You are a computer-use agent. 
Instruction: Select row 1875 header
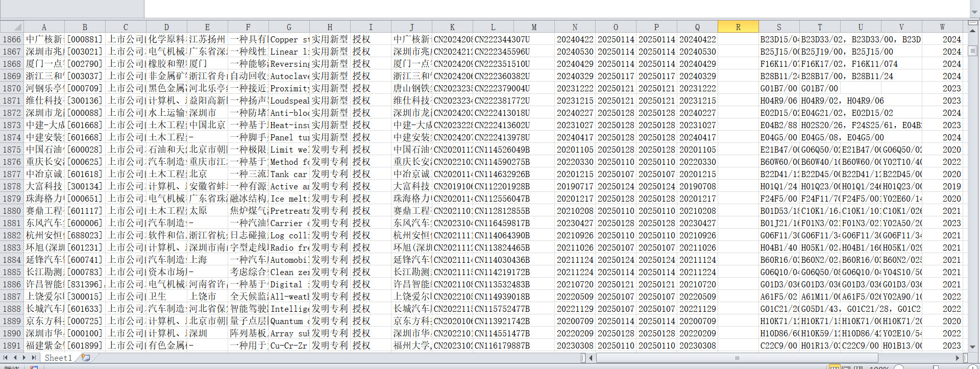[12, 150]
